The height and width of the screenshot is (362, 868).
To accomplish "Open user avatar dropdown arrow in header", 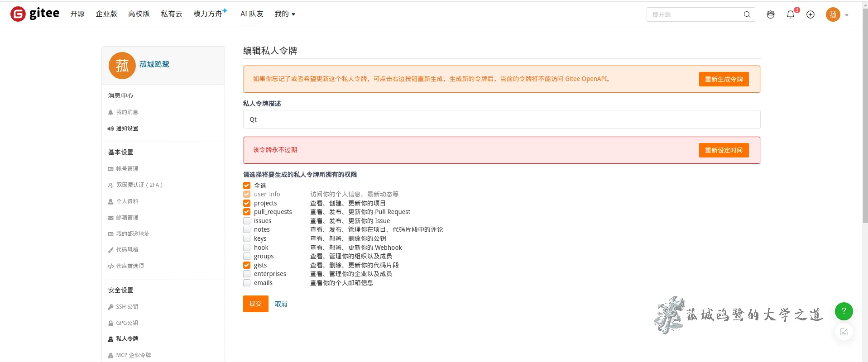I will pos(847,15).
